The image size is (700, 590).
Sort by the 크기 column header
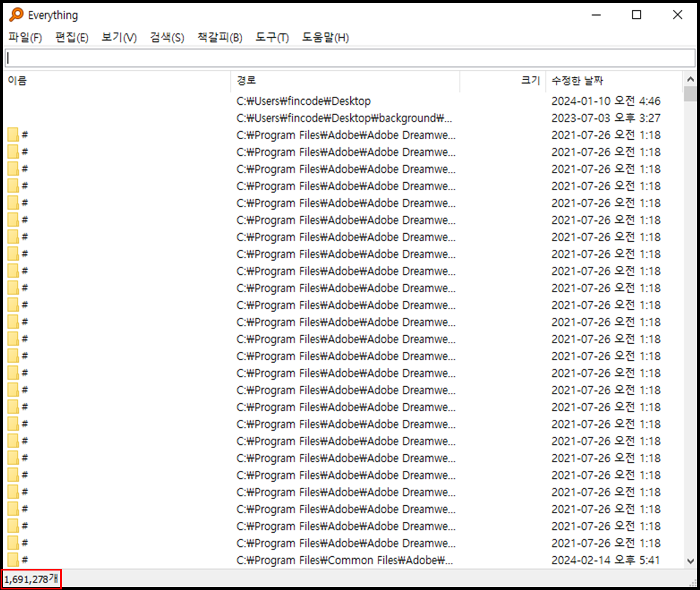pyautogui.click(x=503, y=81)
